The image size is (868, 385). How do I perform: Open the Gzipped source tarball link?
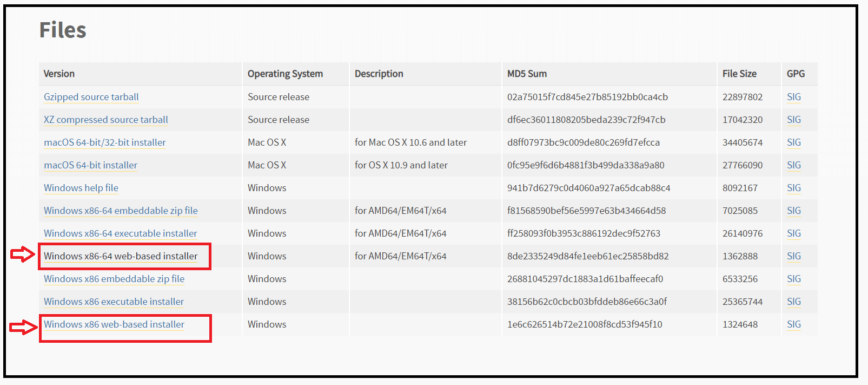(91, 97)
